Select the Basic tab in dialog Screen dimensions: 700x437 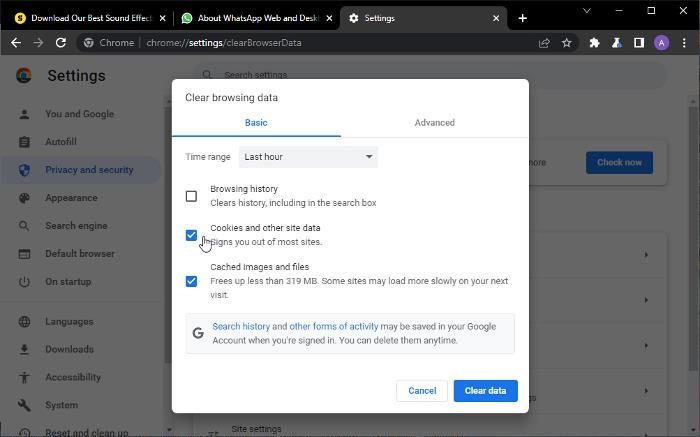pos(256,123)
